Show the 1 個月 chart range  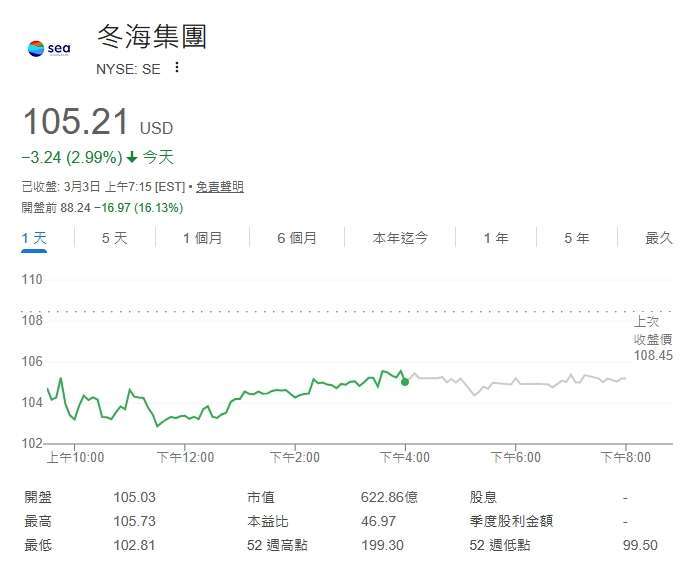point(202,238)
